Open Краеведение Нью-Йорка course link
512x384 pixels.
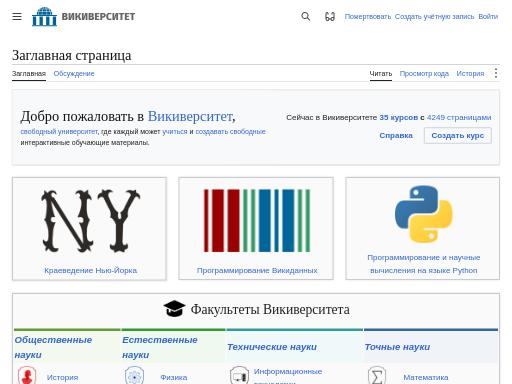tap(91, 270)
